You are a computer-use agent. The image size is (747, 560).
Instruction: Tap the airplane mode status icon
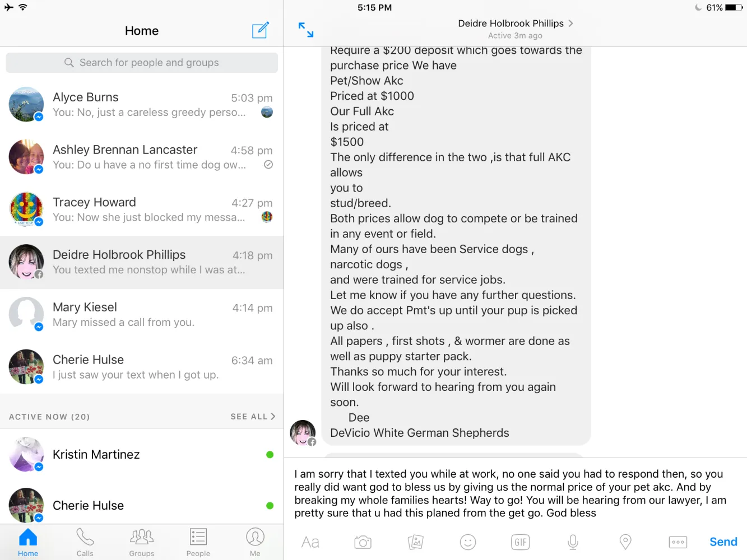click(x=8, y=7)
